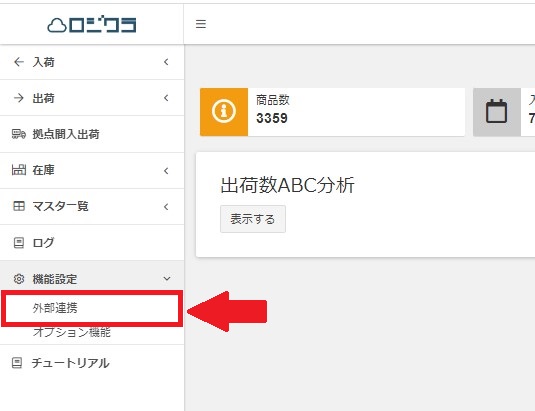Image resolution: width=535 pixels, height=411 pixels.
Task: Click the orange info icon for 商品数
Action: (x=224, y=112)
